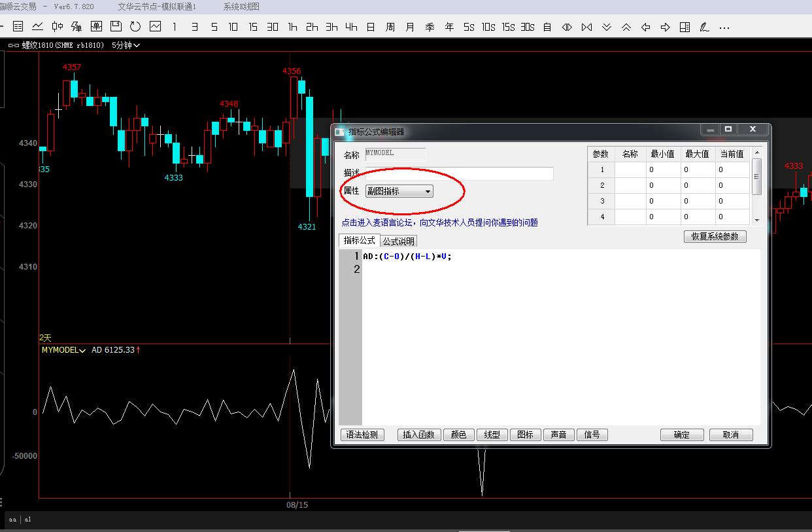Select the 30s period in toolbar
Screen dimensions: 812x532
pos(528,27)
